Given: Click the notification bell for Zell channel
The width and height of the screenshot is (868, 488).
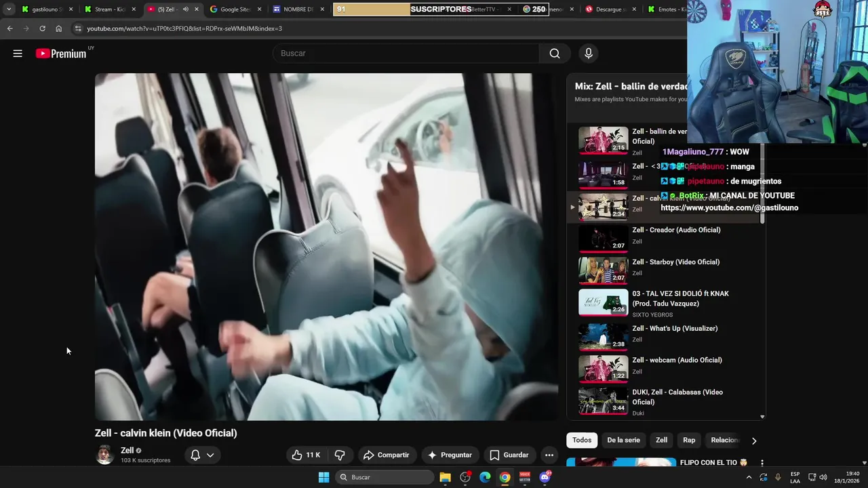Looking at the screenshot, I should tap(195, 455).
